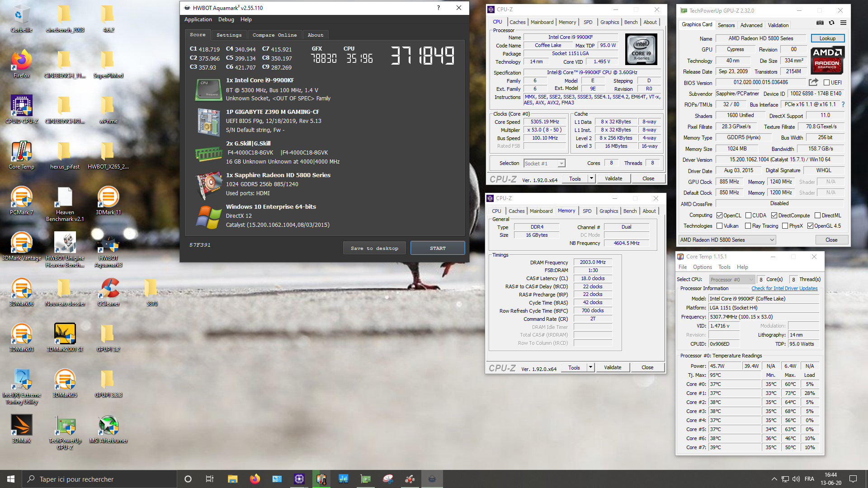Click the taskbar search box

99,479
